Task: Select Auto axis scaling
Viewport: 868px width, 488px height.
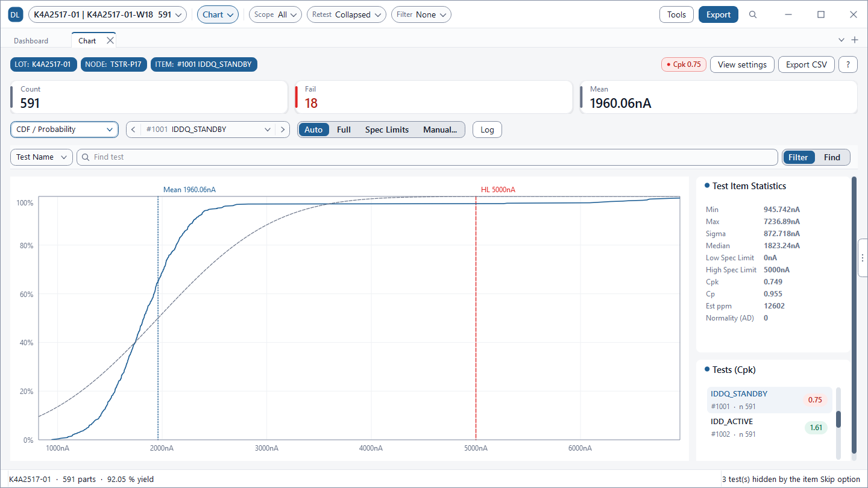Action: click(313, 130)
